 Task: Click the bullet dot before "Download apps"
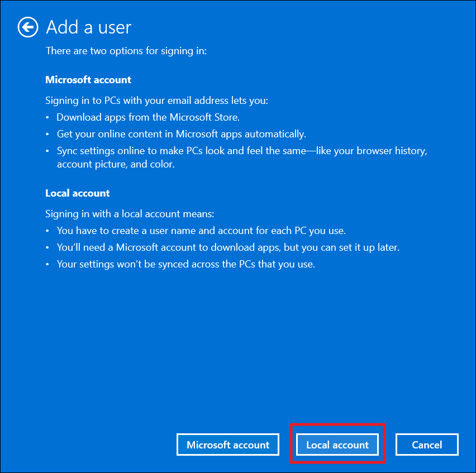click(49, 118)
